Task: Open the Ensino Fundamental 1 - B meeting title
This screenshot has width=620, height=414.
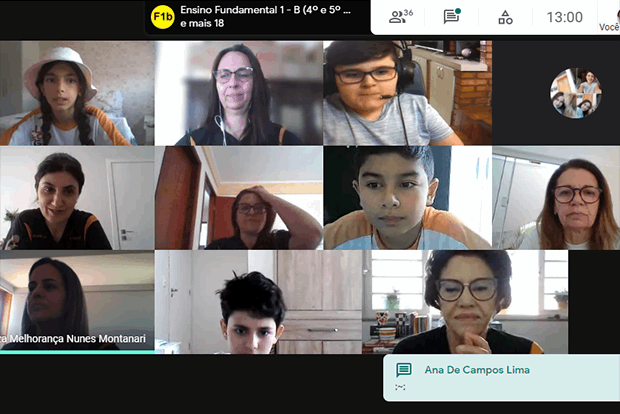Action: click(x=265, y=10)
